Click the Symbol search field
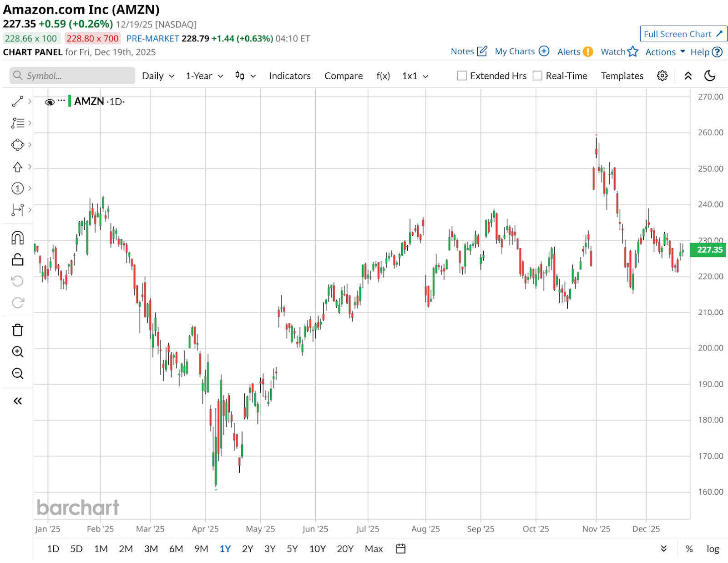Viewport: 728px width, 563px height. pyautogui.click(x=72, y=76)
